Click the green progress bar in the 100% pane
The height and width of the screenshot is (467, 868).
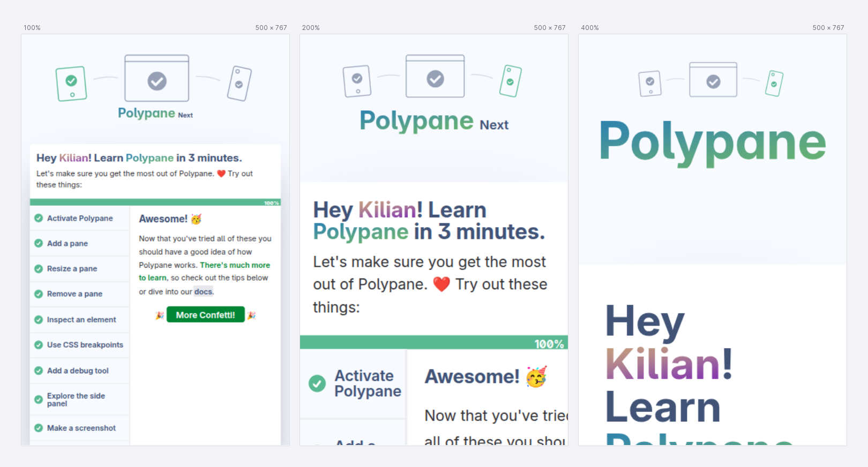click(155, 202)
